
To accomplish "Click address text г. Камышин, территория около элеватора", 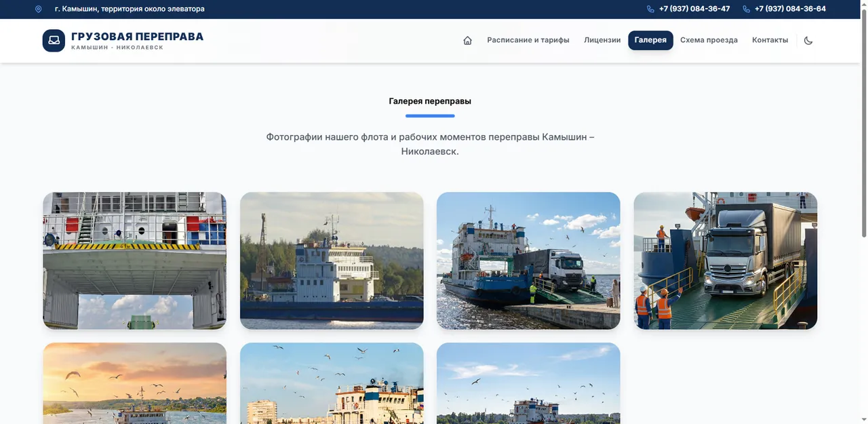I will (x=130, y=9).
